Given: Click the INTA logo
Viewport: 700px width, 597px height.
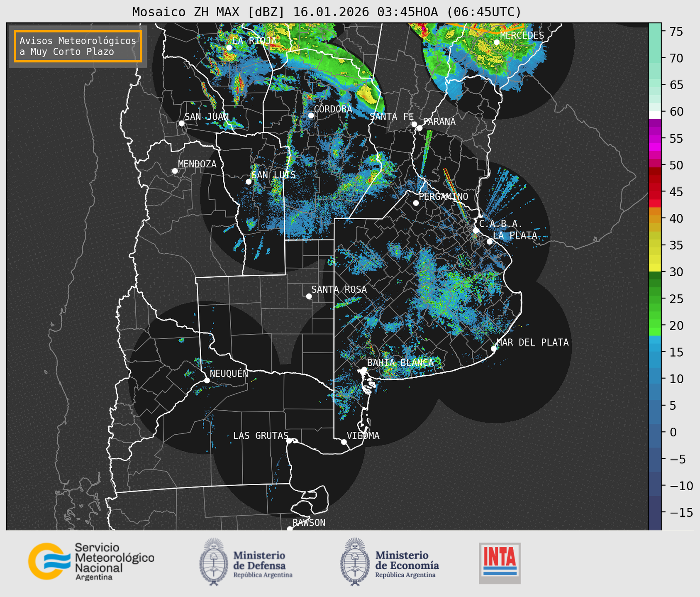Looking at the screenshot, I should [x=500, y=563].
